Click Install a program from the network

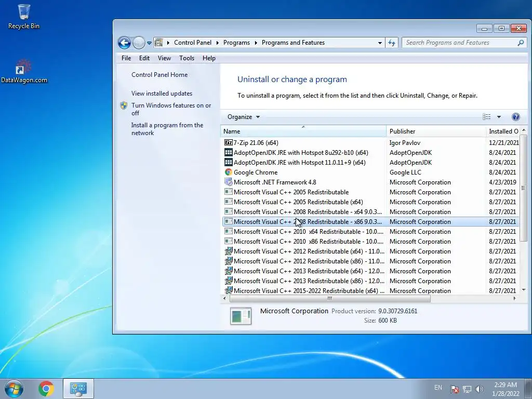tap(167, 129)
